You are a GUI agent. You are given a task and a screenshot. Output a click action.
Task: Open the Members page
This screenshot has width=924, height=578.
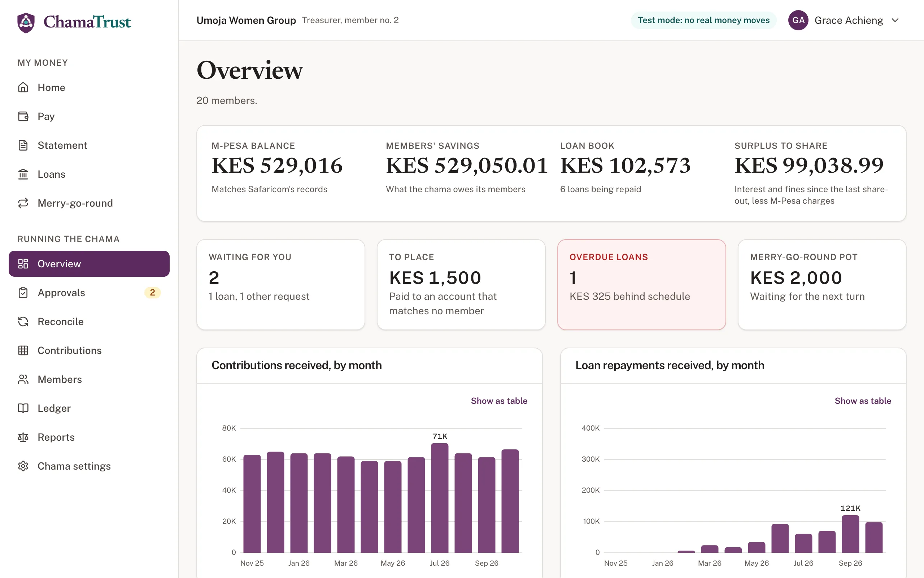click(x=89, y=379)
